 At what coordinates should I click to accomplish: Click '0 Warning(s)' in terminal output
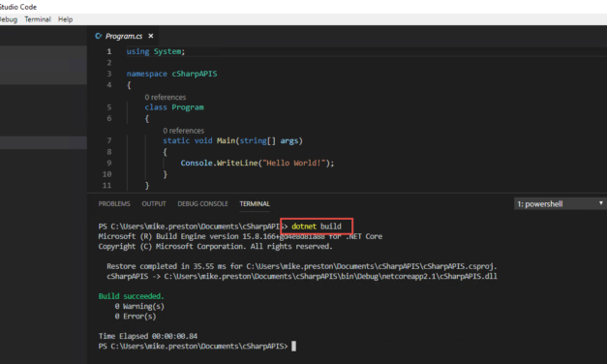[139, 306]
